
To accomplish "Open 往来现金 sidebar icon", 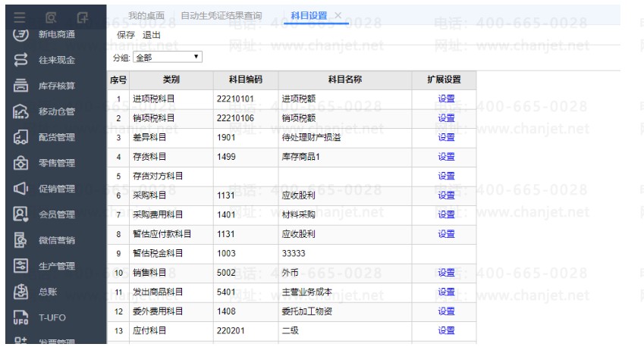I will pos(20,60).
